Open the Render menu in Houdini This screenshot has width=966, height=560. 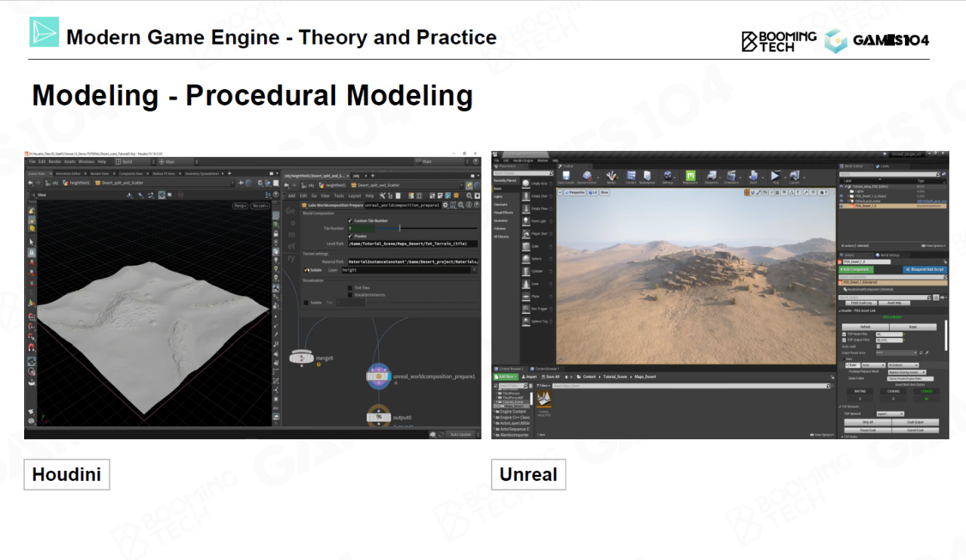55,162
